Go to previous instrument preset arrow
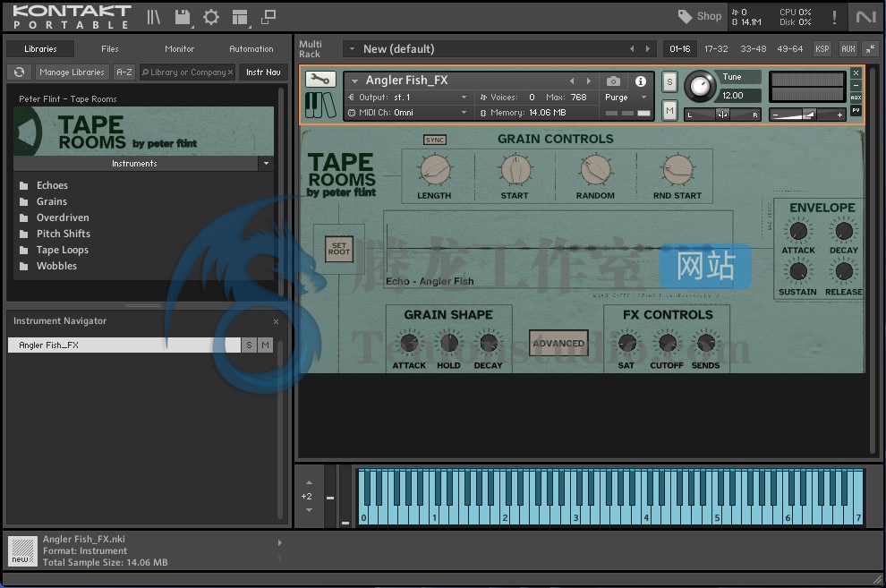Screen dimensions: 886x588 pos(572,81)
